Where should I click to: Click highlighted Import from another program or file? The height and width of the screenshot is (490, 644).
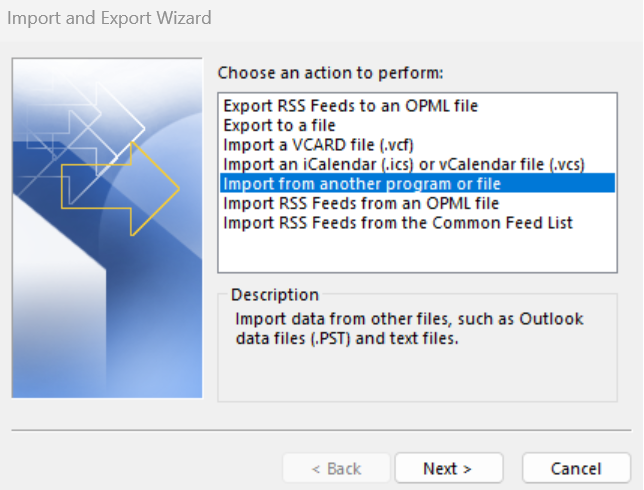pyautogui.click(x=362, y=184)
